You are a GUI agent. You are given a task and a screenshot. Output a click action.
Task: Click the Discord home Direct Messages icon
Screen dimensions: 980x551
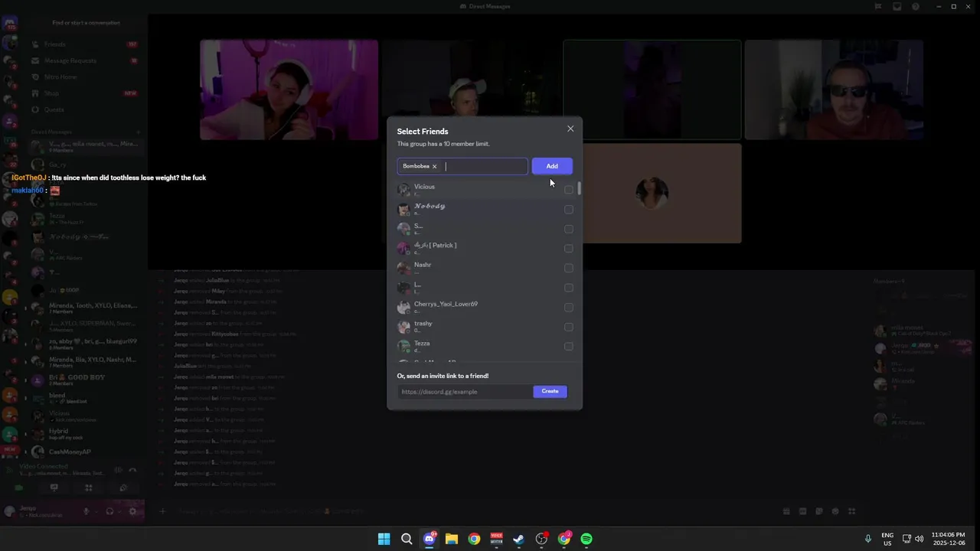pos(10,24)
